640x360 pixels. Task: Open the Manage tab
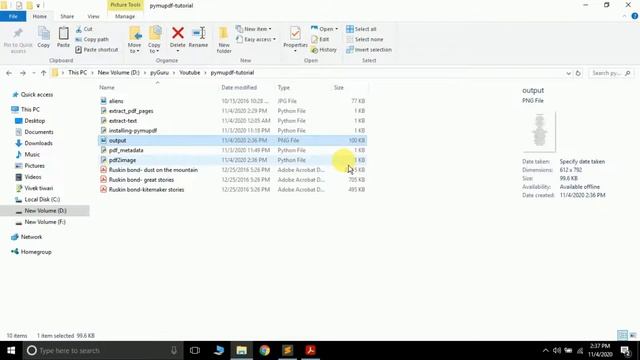pyautogui.click(x=125, y=16)
